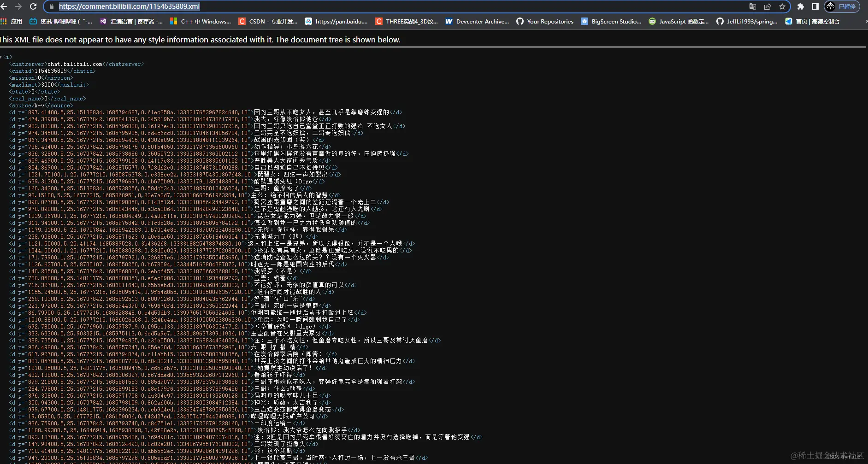Viewport: 868px width, 464px height.
Task: Open the pan.baidu bookmark
Action: [337, 21]
